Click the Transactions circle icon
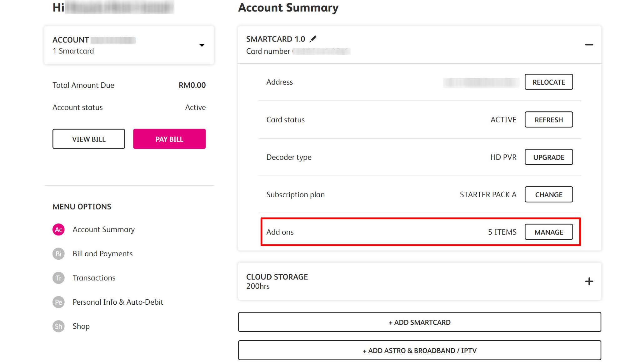Screen dimensions: 640x364 [58, 278]
